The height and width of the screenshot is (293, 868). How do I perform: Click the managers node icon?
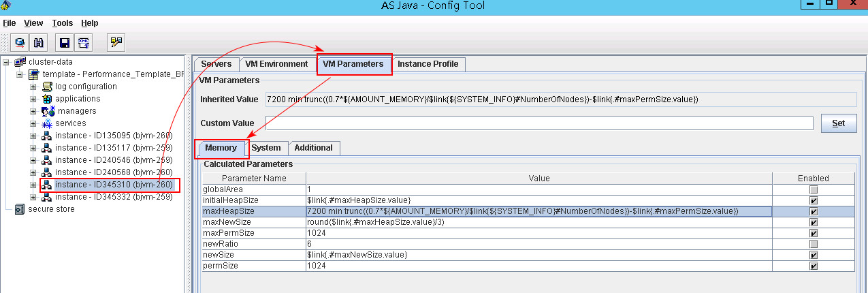[48, 111]
